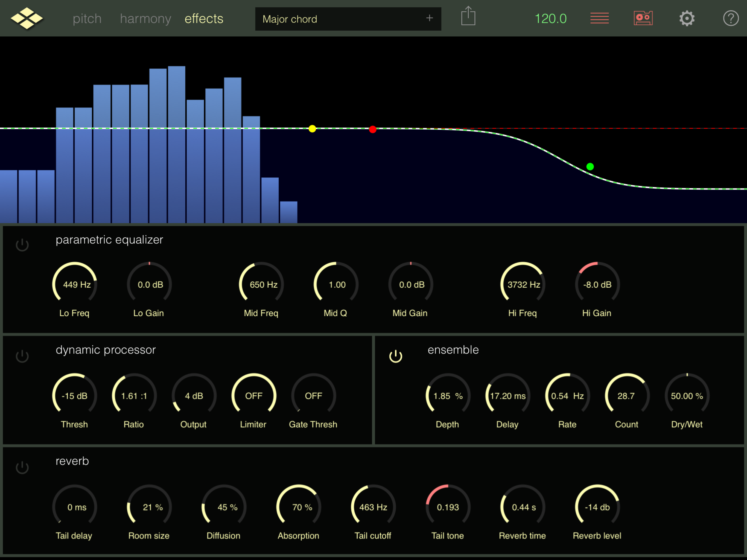Select the green Hi band EQ dot
The width and height of the screenshot is (747, 560).
point(590,167)
